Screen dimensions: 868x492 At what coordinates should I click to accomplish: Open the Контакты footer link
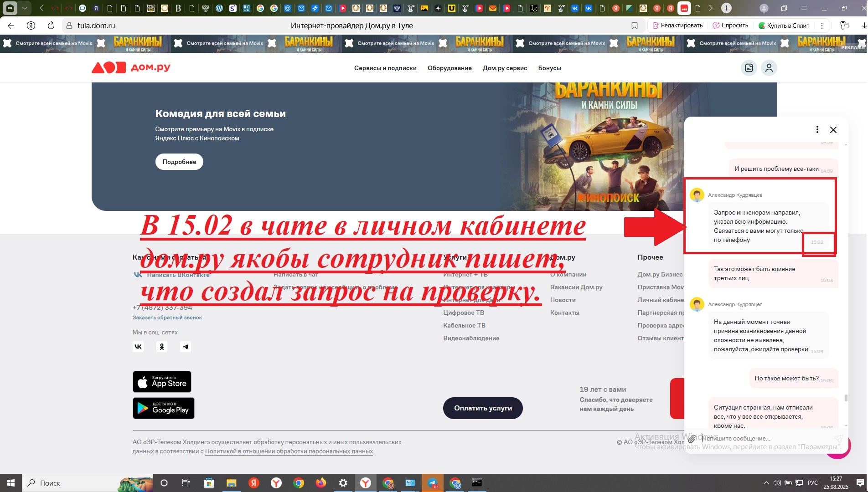tap(564, 313)
